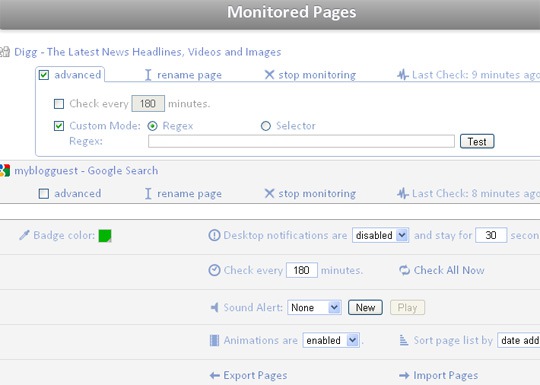Click rename page text for Digg
The width and height of the screenshot is (540, 385).
pos(189,75)
